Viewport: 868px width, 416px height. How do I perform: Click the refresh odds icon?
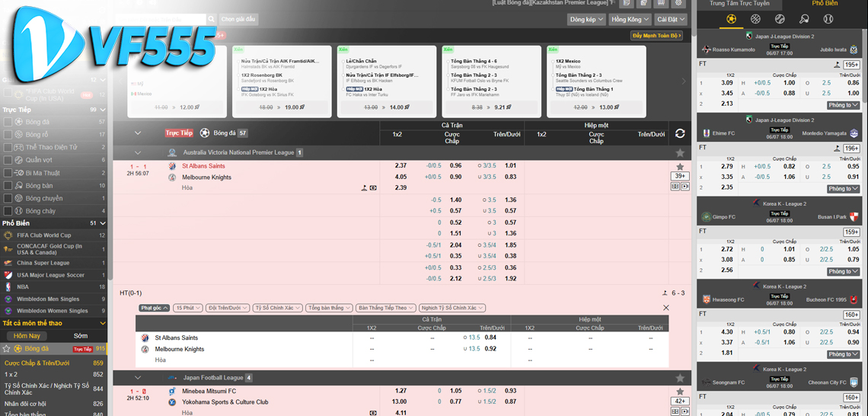point(681,133)
